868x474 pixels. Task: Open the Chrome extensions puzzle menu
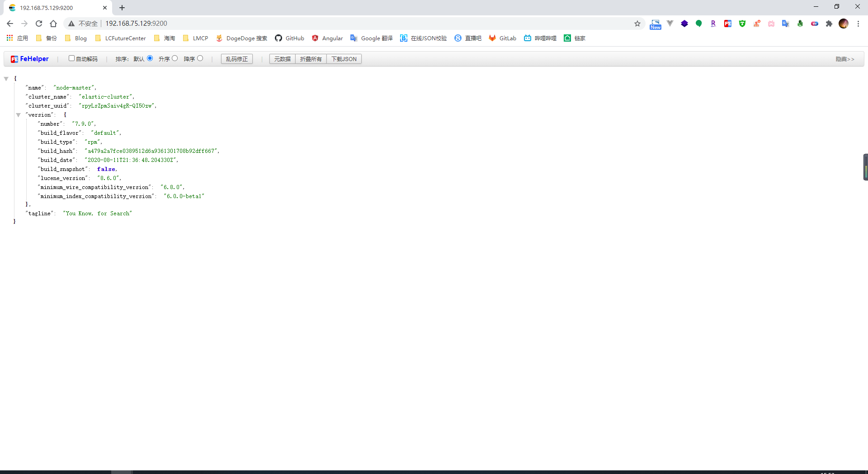coord(829,24)
